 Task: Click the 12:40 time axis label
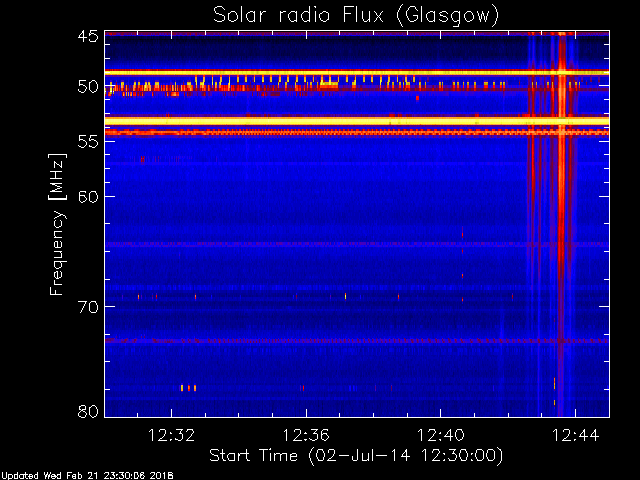440,435
